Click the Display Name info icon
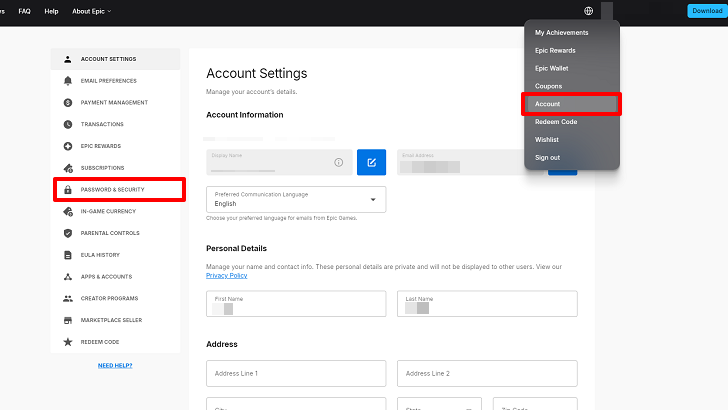Viewport: 728px width, 410px height. click(x=338, y=162)
